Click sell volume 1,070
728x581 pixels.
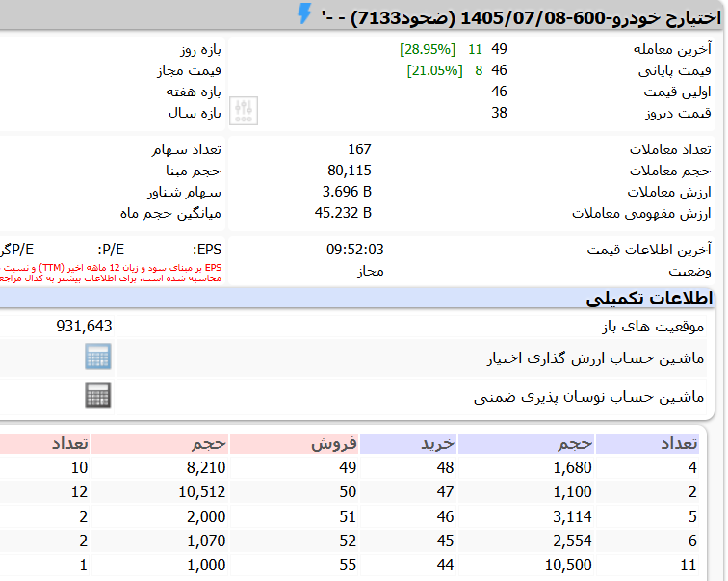(206, 541)
